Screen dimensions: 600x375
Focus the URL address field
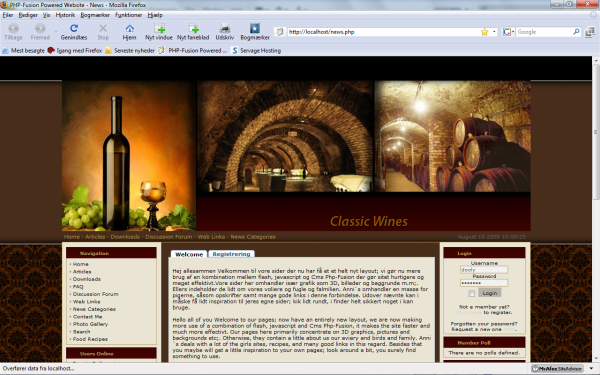(383, 32)
